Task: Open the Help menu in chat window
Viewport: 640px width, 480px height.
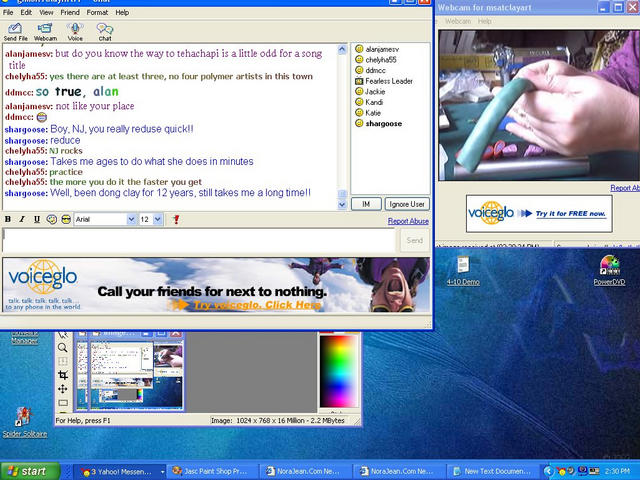Action: [122, 13]
